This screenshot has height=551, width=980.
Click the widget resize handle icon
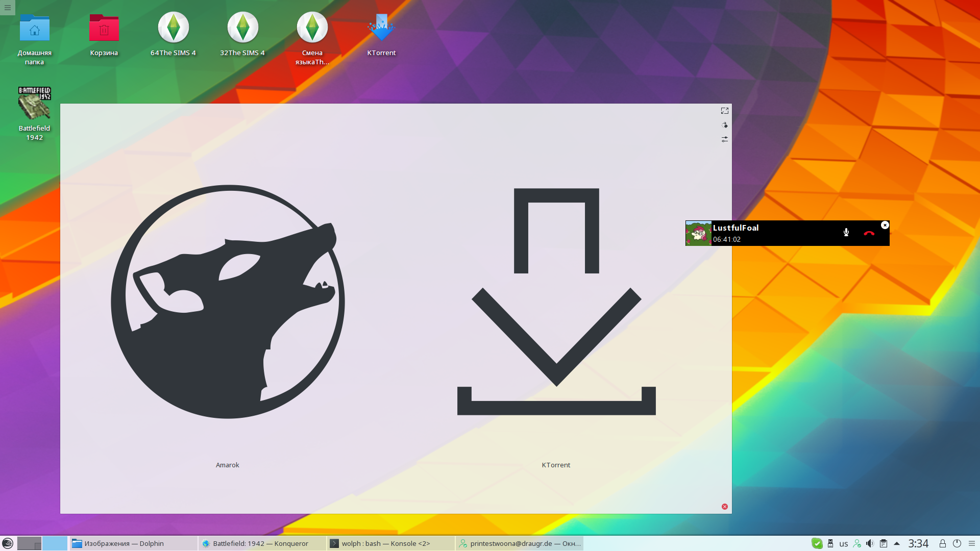[724, 111]
